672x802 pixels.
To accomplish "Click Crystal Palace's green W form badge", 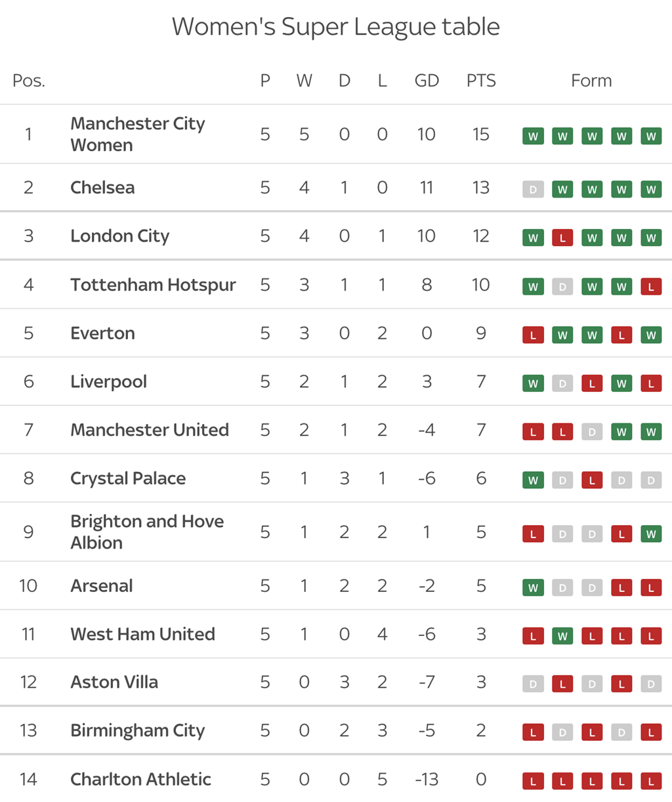I will coord(533,480).
